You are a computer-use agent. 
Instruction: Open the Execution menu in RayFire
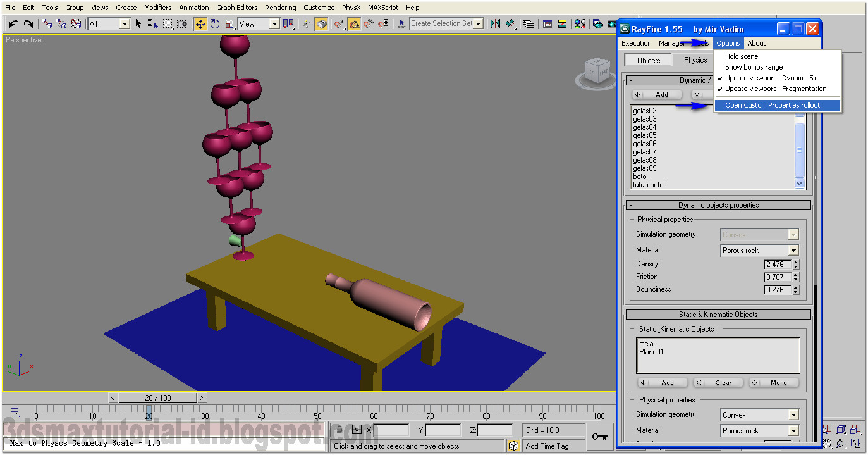tap(636, 43)
